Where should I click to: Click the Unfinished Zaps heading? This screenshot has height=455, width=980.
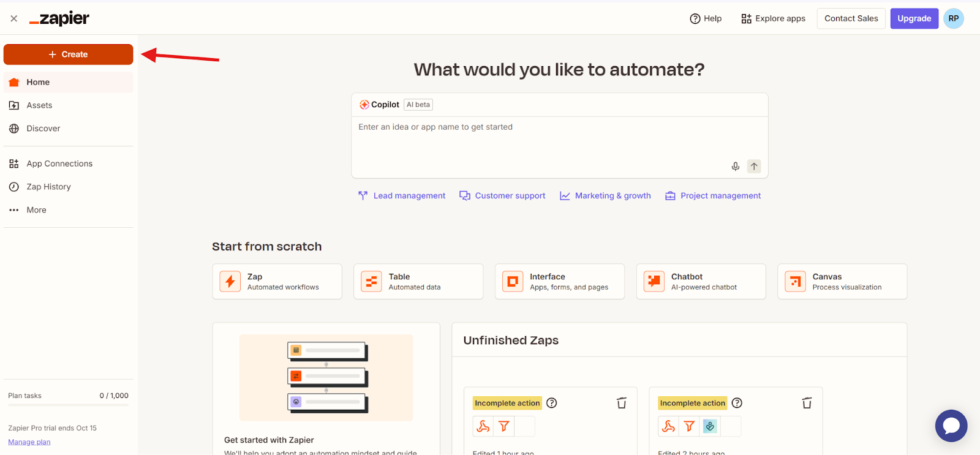point(511,340)
